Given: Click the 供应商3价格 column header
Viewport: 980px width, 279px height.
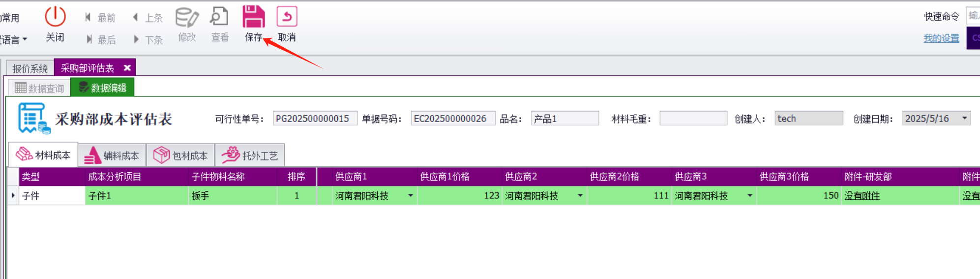Looking at the screenshot, I should pos(799,177).
